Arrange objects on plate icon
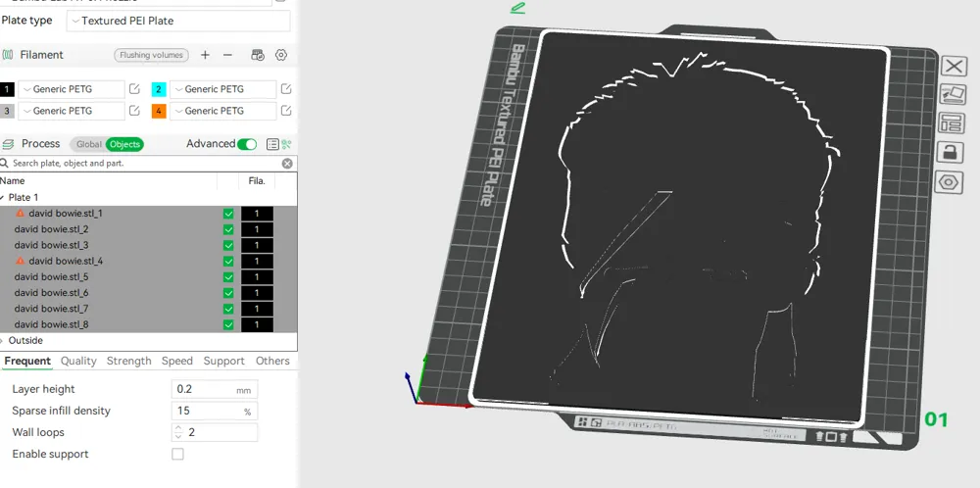Image resolution: width=980 pixels, height=488 pixels. 952,123
